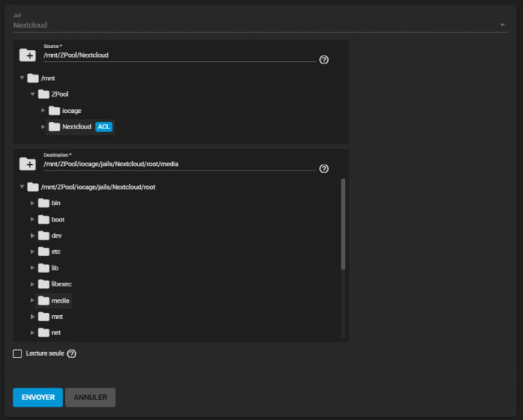523x420 pixels.
Task: Enable the Lecture seule checkbox
Action: [18, 354]
